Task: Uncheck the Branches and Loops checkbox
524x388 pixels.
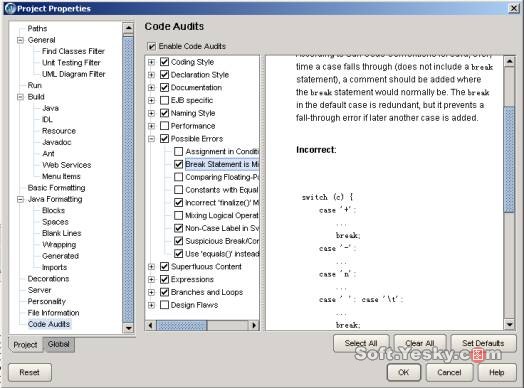Action: pos(164,292)
